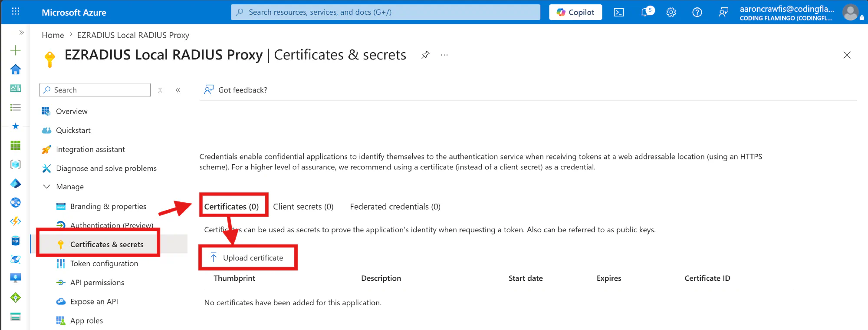Image resolution: width=868 pixels, height=330 pixels.
Task: Pin this blade with pin icon
Action: pos(425,55)
